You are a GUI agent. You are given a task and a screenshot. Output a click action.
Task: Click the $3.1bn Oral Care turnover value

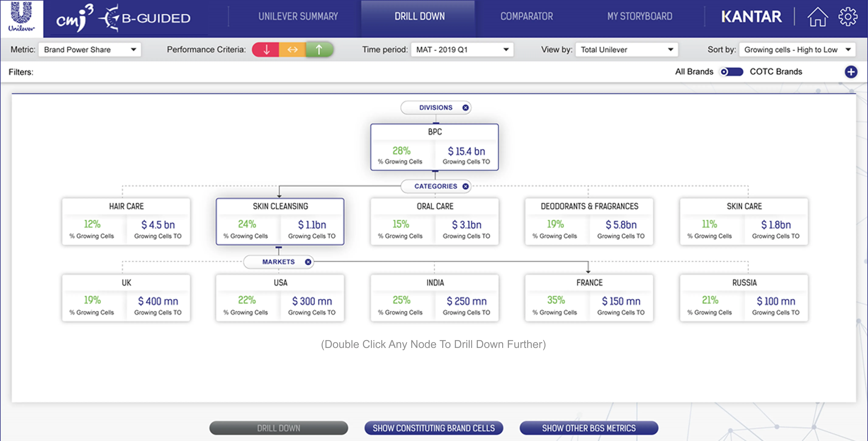467,225
